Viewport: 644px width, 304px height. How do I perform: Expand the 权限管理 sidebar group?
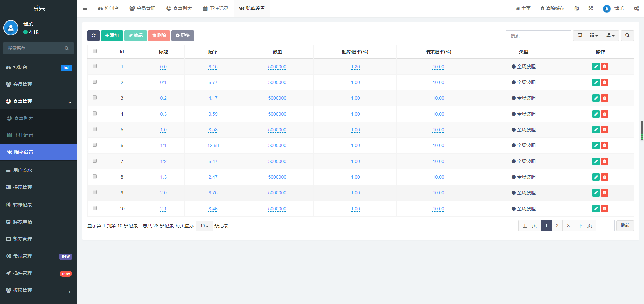(39, 290)
